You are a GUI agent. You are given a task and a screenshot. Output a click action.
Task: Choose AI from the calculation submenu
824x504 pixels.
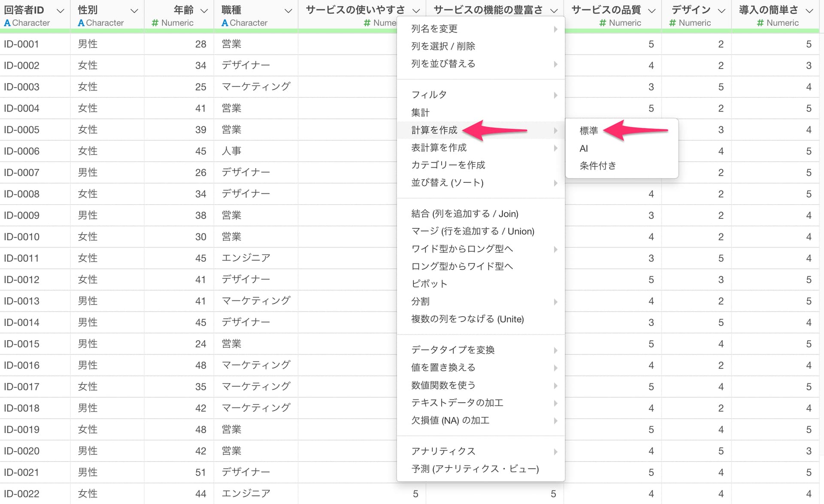tap(584, 148)
